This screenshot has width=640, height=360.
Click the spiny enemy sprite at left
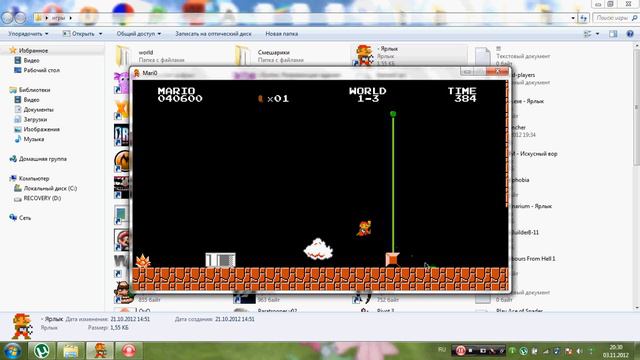coord(143,260)
